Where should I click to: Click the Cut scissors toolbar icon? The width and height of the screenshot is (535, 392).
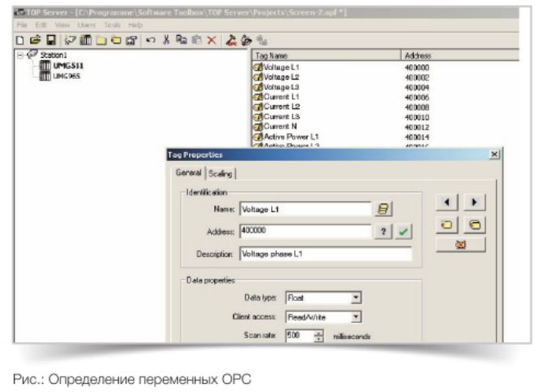click(164, 38)
